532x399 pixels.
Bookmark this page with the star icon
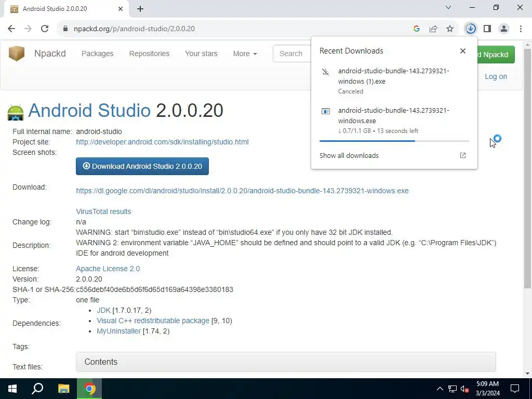coord(450,29)
